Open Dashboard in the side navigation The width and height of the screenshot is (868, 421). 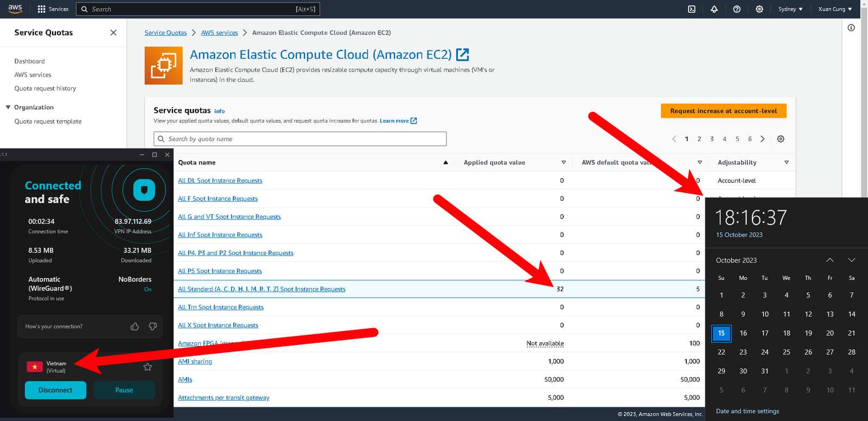(29, 61)
